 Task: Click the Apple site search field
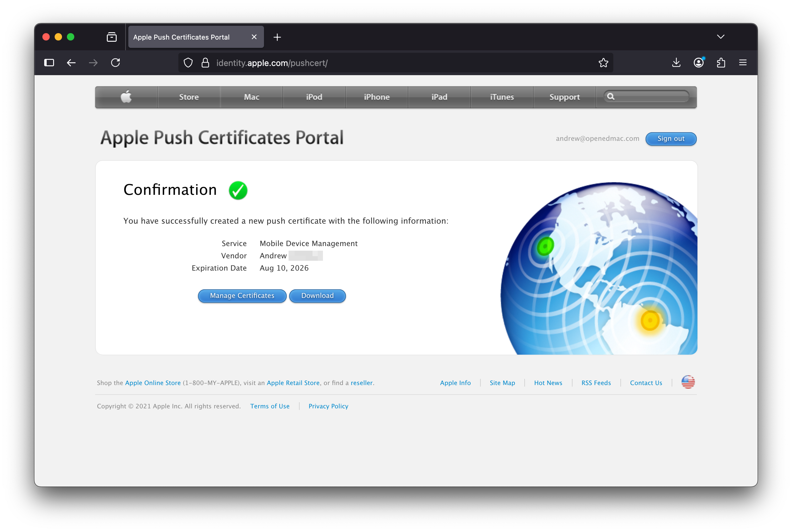tap(650, 97)
